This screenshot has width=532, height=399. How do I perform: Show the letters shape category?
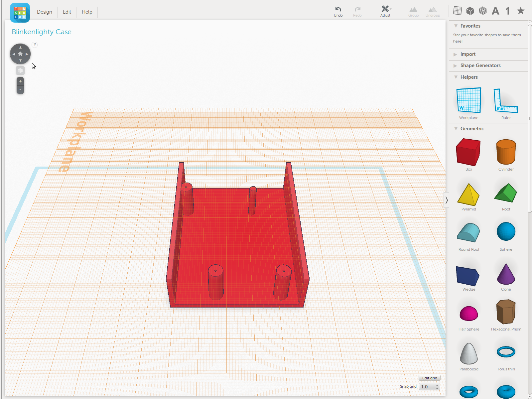coord(495,11)
